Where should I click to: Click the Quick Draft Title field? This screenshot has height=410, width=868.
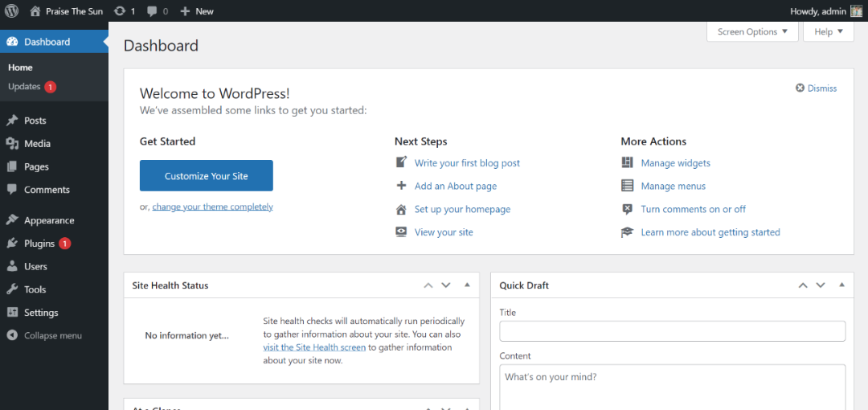click(x=672, y=331)
